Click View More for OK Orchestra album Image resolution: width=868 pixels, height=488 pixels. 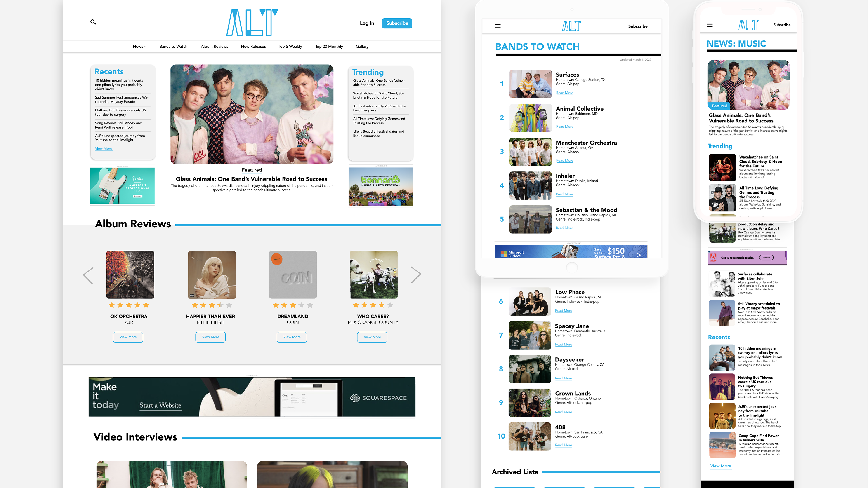click(128, 337)
